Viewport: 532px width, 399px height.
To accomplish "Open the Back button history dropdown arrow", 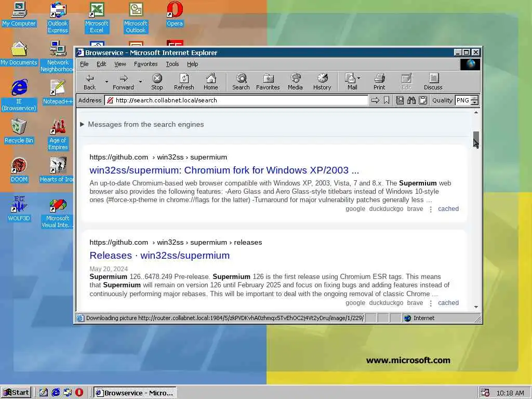I will point(107,82).
